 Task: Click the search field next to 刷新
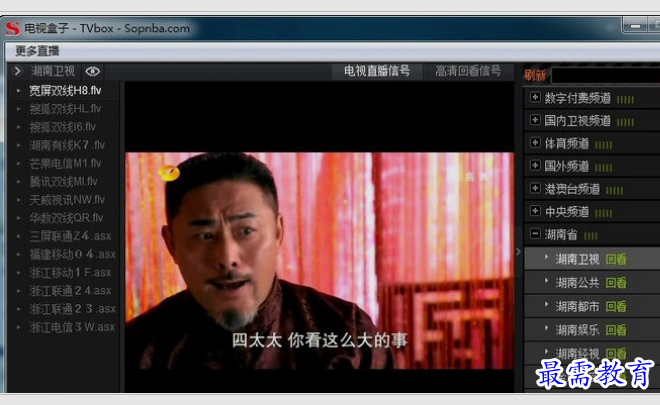tap(605, 76)
